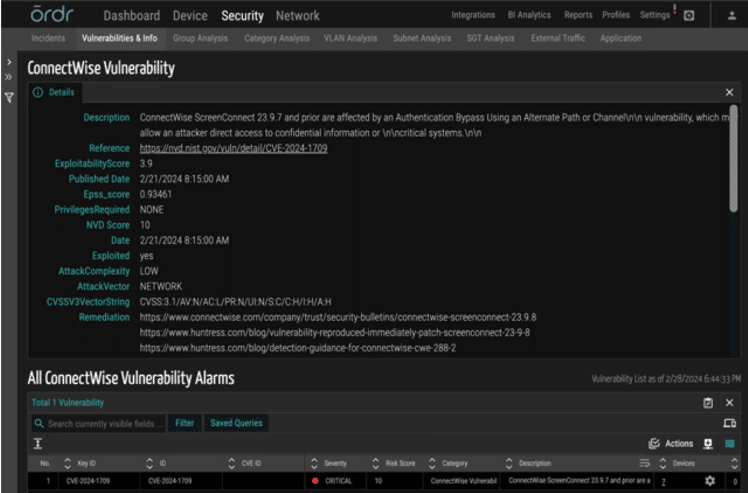This screenshot has width=748, height=493.
Task: Open the Device menu
Action: click(x=190, y=16)
